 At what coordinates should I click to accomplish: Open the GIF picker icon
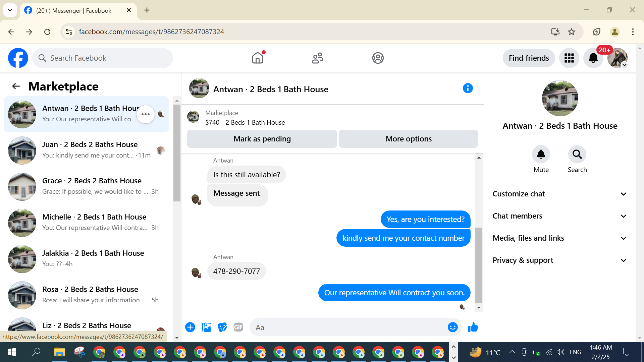click(x=238, y=327)
